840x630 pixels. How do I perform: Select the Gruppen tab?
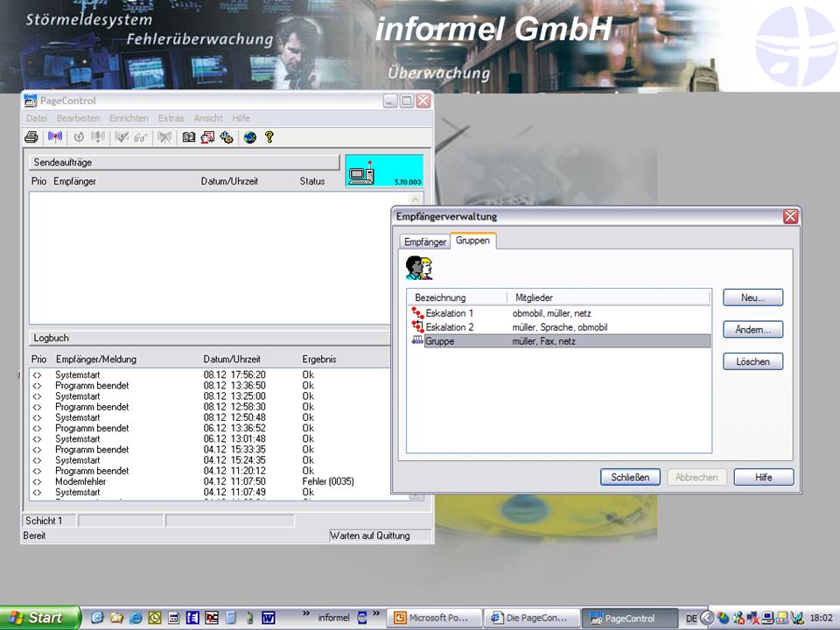pos(473,241)
